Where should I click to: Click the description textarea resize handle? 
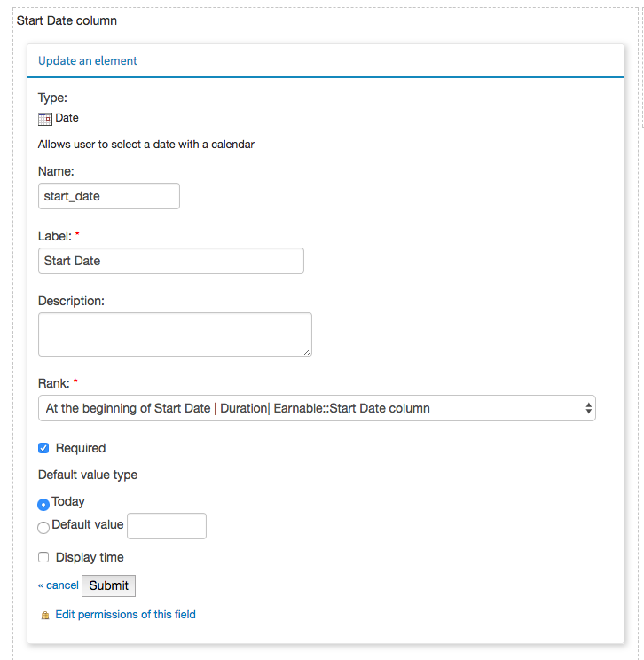pyautogui.click(x=308, y=352)
